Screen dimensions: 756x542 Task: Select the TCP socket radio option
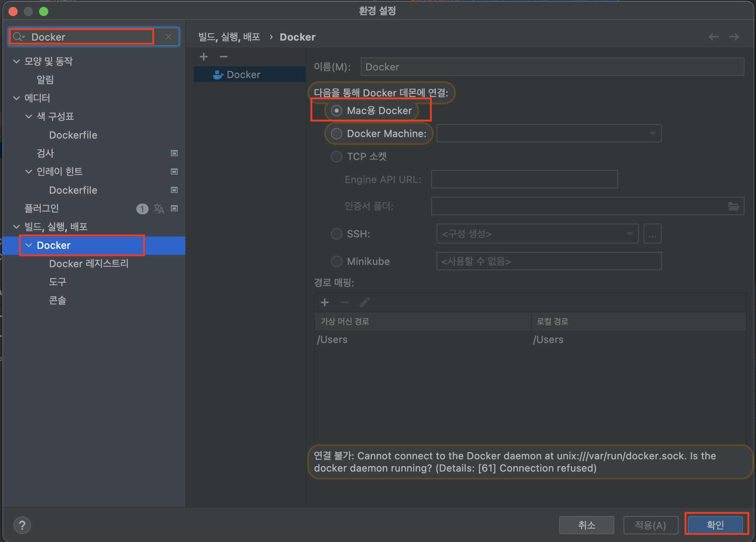[x=336, y=157]
